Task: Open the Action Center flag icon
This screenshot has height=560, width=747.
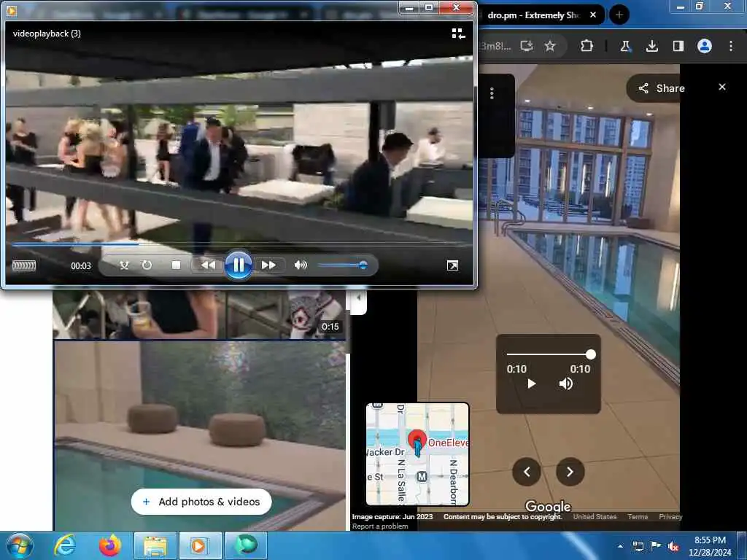Action: pos(656,546)
